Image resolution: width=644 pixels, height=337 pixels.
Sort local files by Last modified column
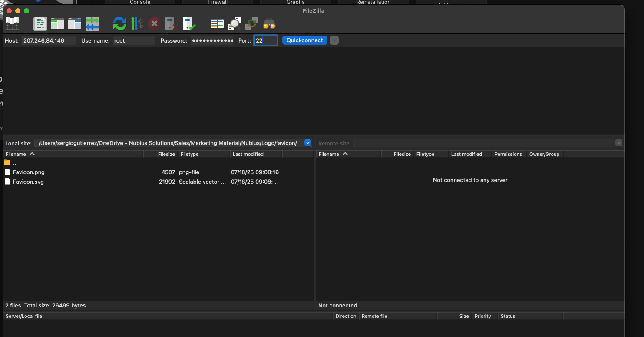[x=248, y=154]
